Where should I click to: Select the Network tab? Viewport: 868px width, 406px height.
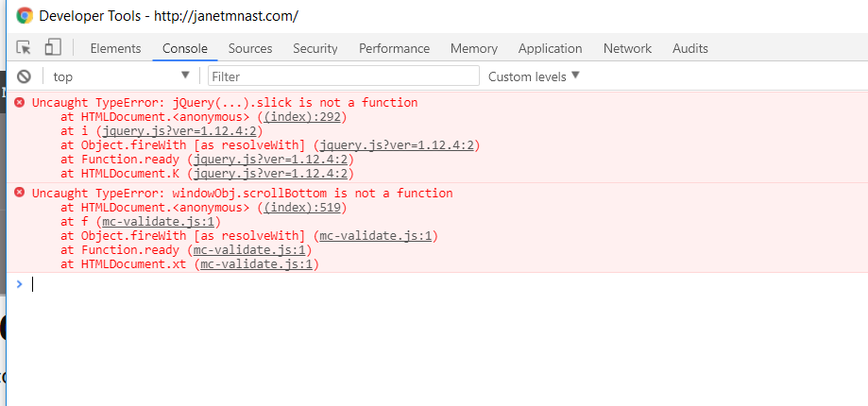(x=627, y=48)
